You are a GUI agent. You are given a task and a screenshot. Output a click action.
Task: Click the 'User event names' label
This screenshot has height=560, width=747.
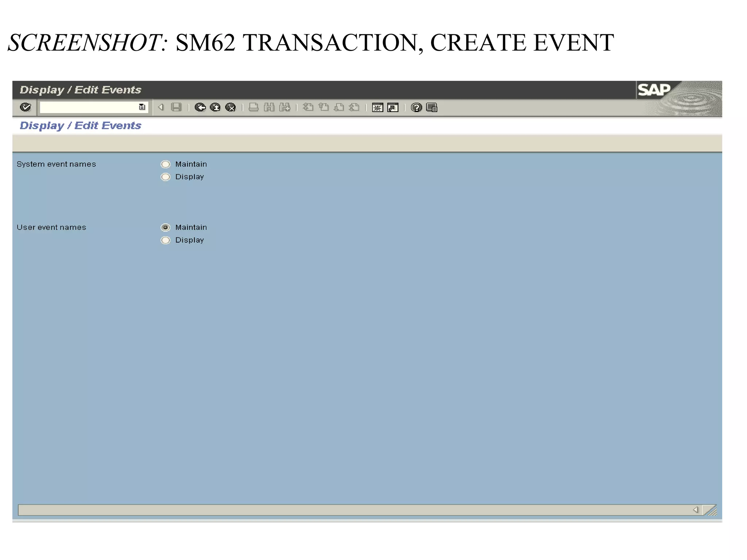51,227
